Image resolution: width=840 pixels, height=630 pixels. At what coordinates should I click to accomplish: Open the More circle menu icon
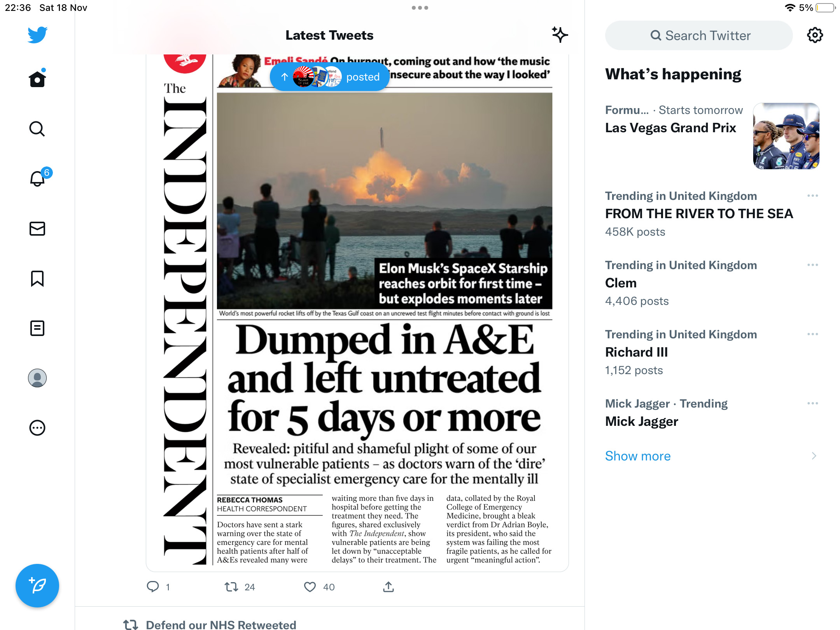(x=37, y=428)
